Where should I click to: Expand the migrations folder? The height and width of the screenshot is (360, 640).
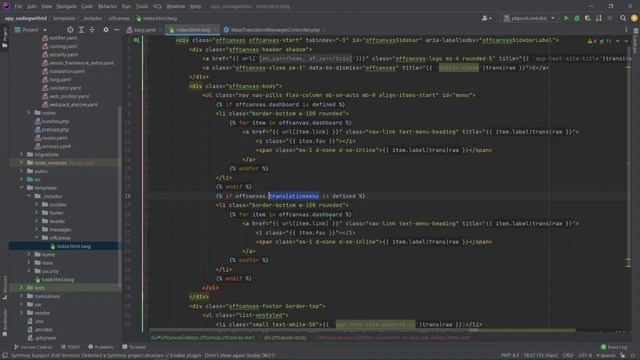[x=21, y=154]
